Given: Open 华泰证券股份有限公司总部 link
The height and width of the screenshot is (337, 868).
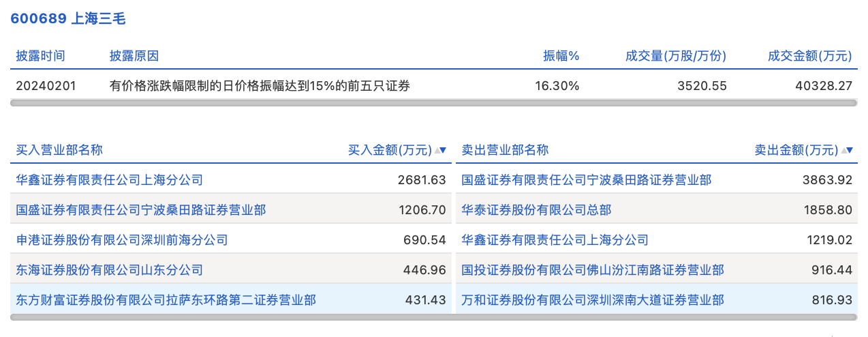Looking at the screenshot, I should point(536,210).
